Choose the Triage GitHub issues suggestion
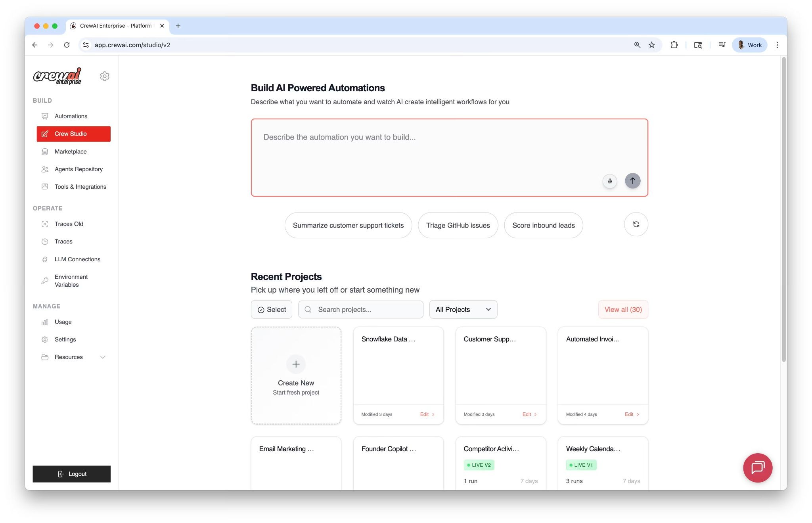This screenshot has width=812, height=523. pyautogui.click(x=458, y=225)
